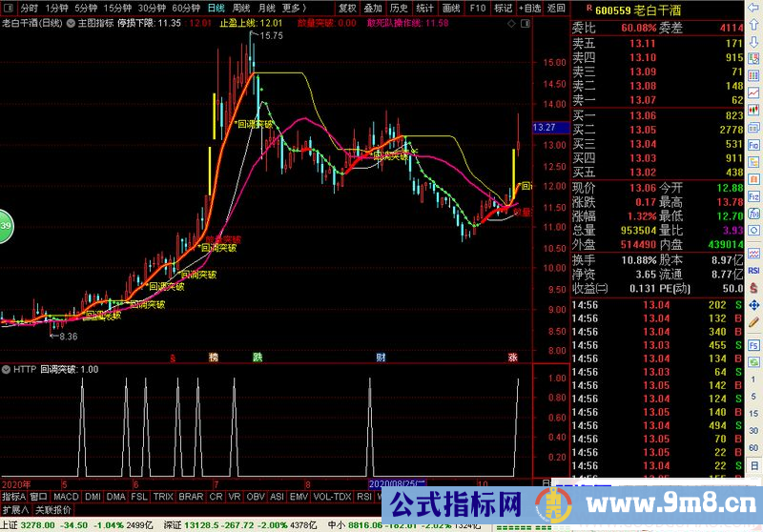Image resolution: width=763 pixels, height=532 pixels.
Task: Click the 2020/08/25 date marker on timeline
Action: coord(400,483)
